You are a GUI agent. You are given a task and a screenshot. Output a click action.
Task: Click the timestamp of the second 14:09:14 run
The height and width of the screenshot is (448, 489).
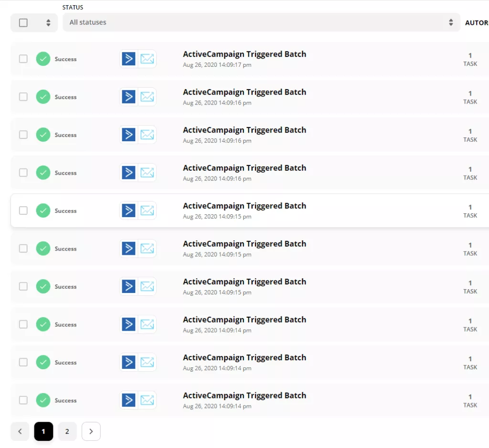pyautogui.click(x=217, y=368)
